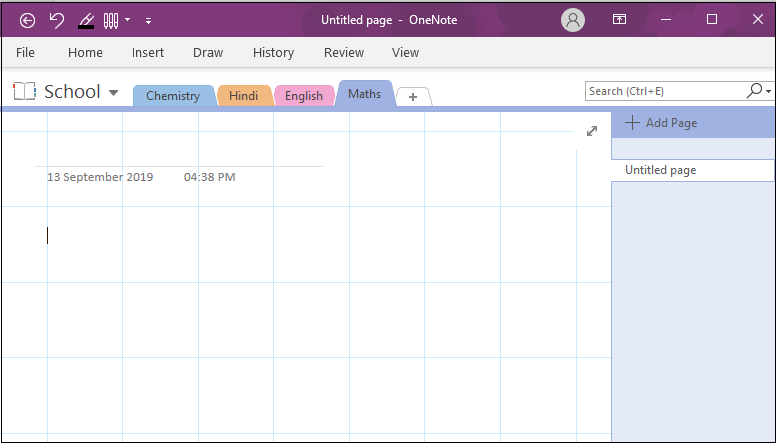The width and height of the screenshot is (776, 443).
Task: Click the pen set icon
Action: pyautogui.click(x=111, y=20)
